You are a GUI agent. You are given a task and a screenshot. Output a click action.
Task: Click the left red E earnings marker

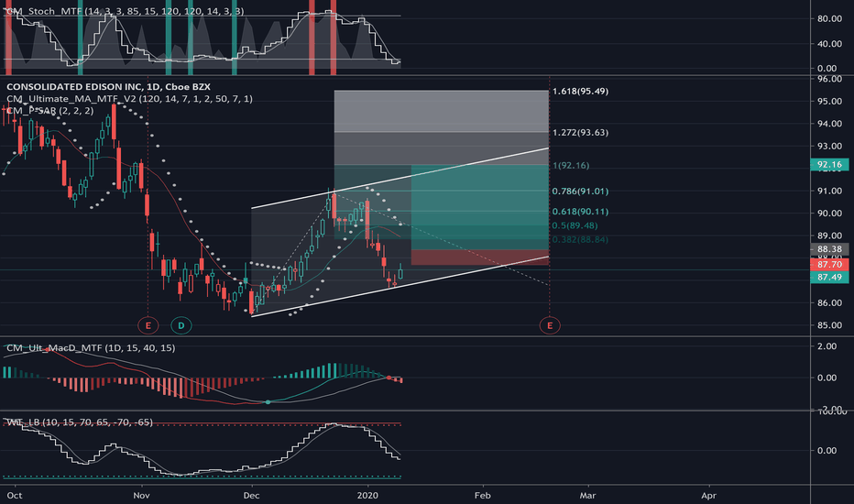click(148, 326)
